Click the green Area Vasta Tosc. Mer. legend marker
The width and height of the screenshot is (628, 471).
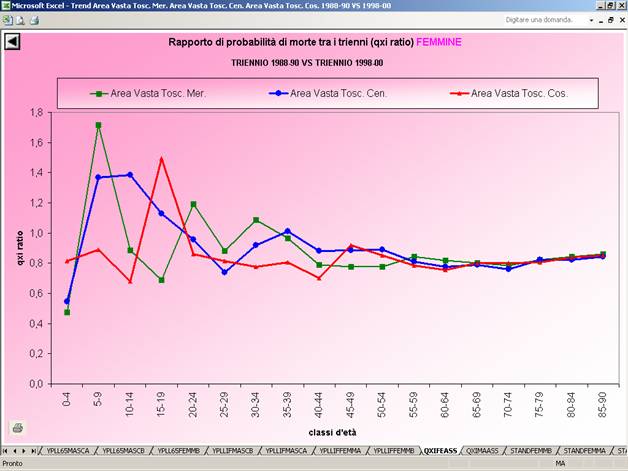(x=99, y=94)
